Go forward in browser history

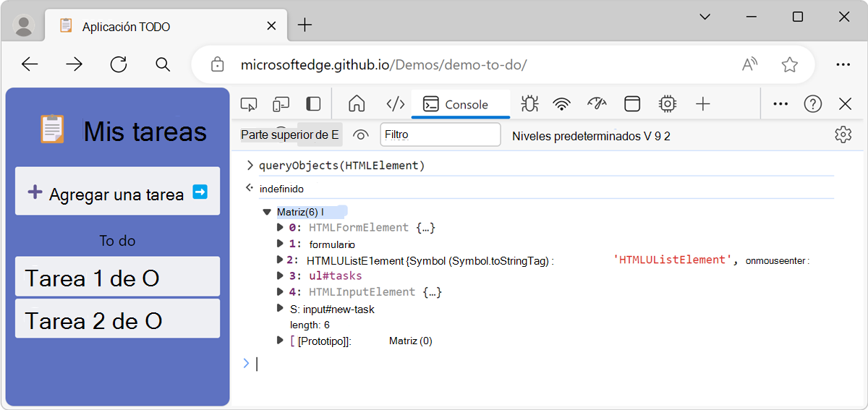[x=75, y=64]
